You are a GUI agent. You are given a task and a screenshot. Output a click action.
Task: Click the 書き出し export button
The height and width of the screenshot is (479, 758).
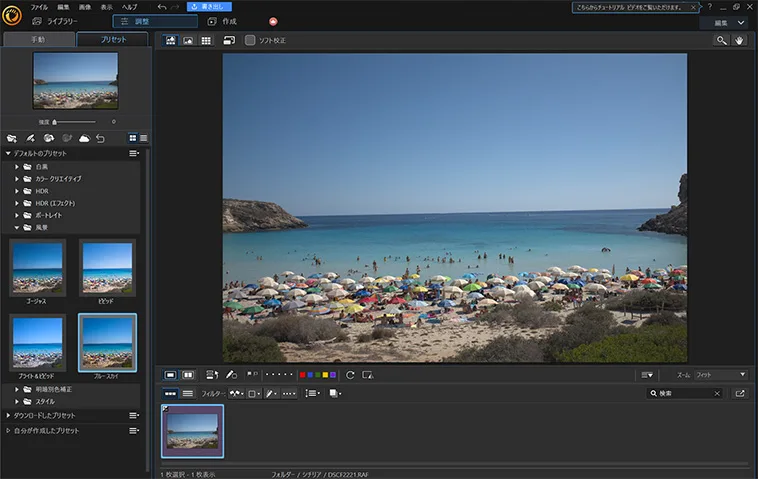(x=209, y=7)
